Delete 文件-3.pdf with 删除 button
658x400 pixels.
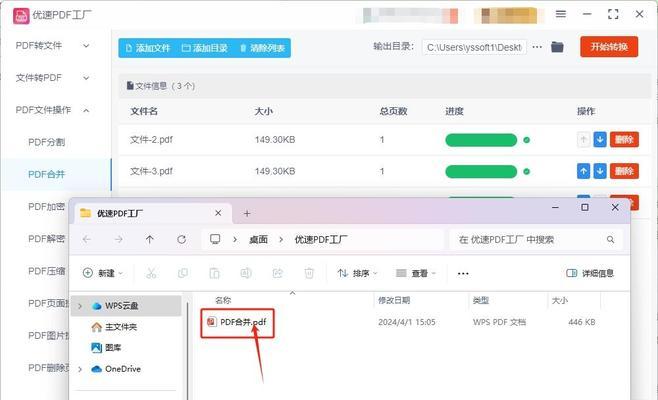click(x=624, y=171)
